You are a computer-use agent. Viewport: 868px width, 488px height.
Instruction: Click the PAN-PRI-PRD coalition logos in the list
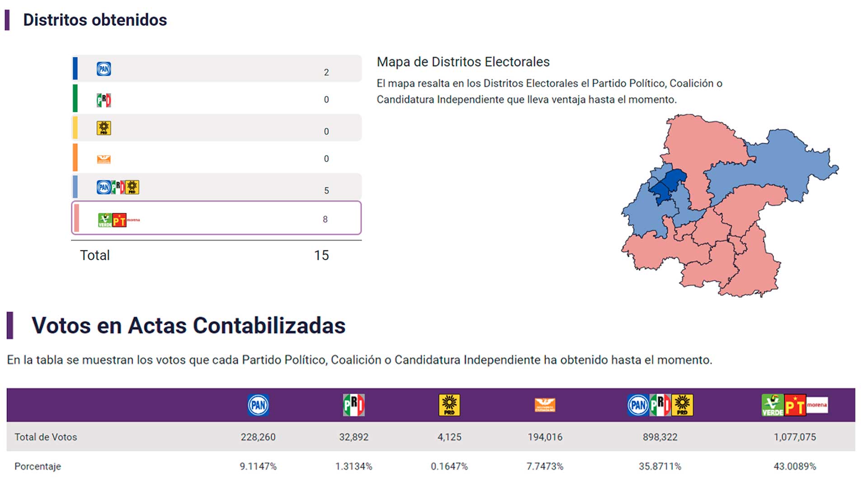pos(118,187)
